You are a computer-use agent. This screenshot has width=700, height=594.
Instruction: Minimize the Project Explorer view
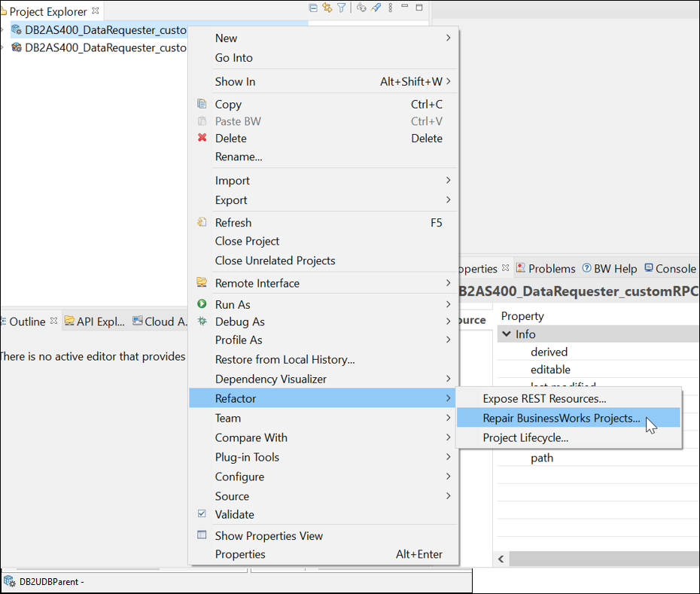[404, 6]
